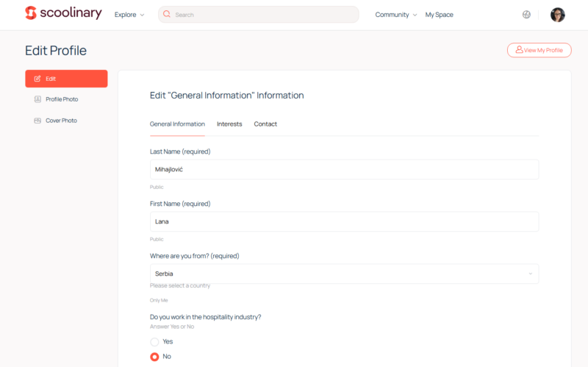Click the person icon in View My Profile
Screen dimensions: 588x367
519,50
